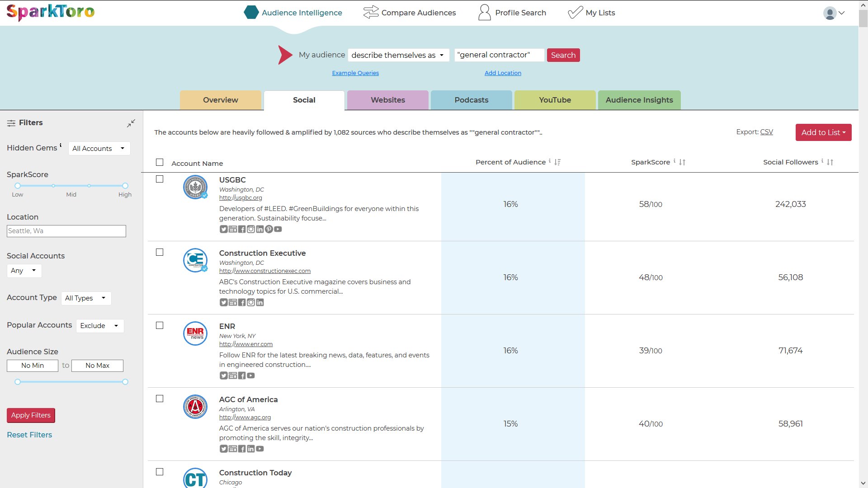Click the red Search button
Screen dimensions: 868x488
point(563,55)
